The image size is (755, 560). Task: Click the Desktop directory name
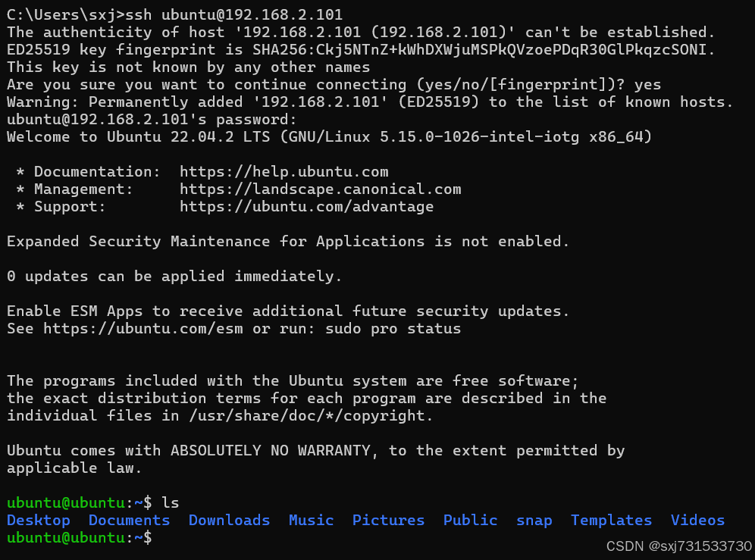tap(38, 521)
